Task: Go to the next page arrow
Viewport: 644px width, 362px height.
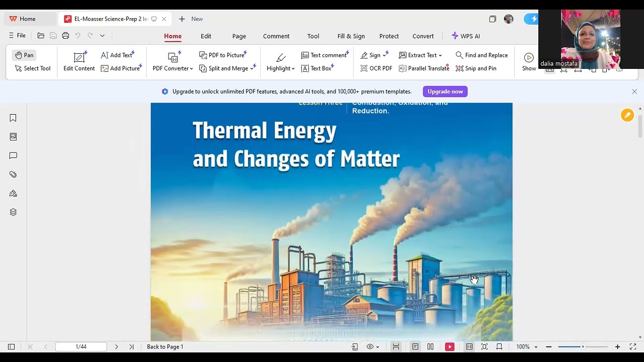Action: 116,347
